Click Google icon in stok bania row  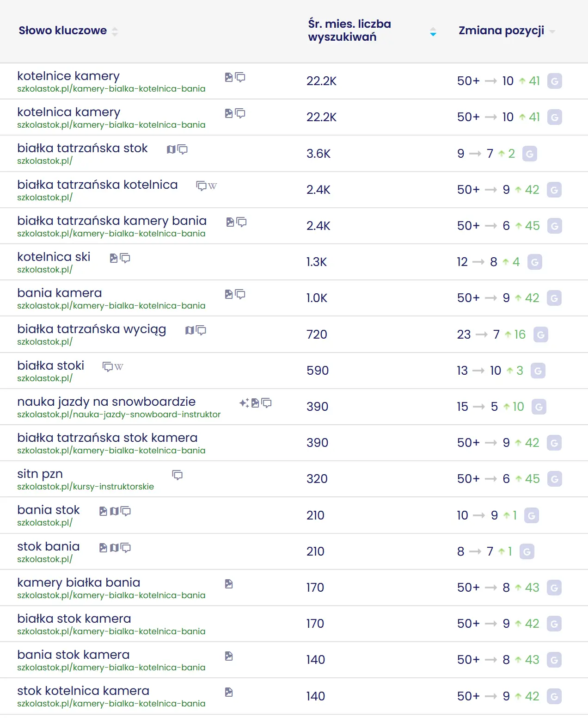(x=527, y=551)
